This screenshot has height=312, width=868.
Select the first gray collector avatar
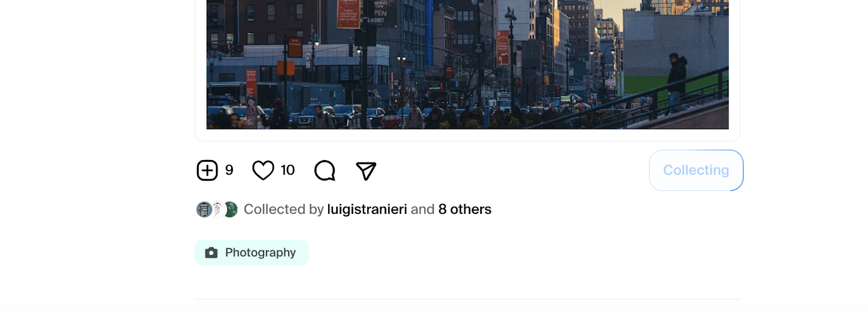tap(203, 209)
